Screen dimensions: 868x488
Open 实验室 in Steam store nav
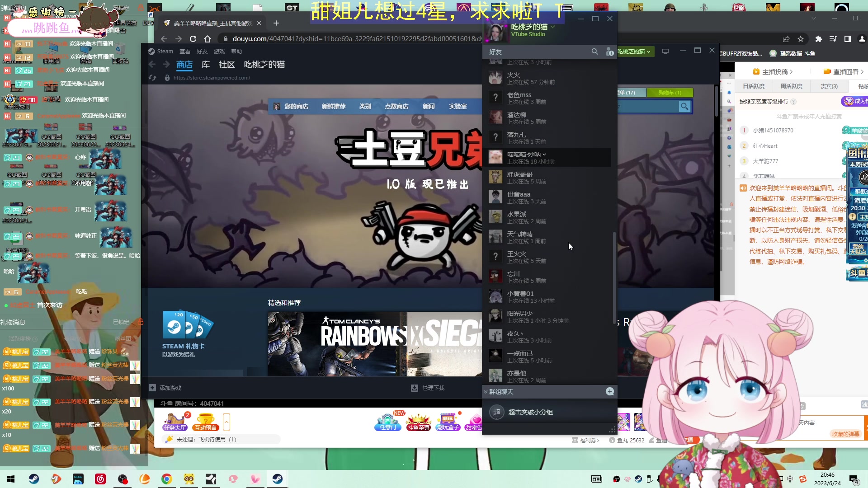click(458, 106)
